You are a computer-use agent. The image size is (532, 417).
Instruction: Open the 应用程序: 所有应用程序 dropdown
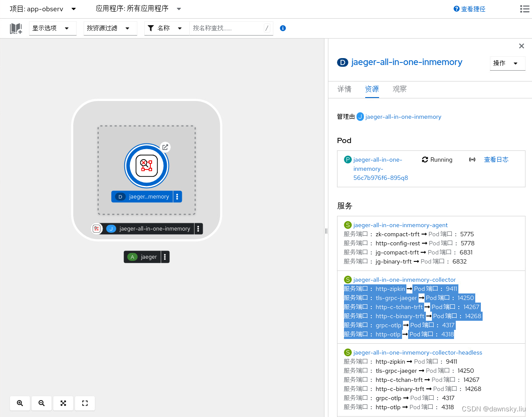pos(138,9)
